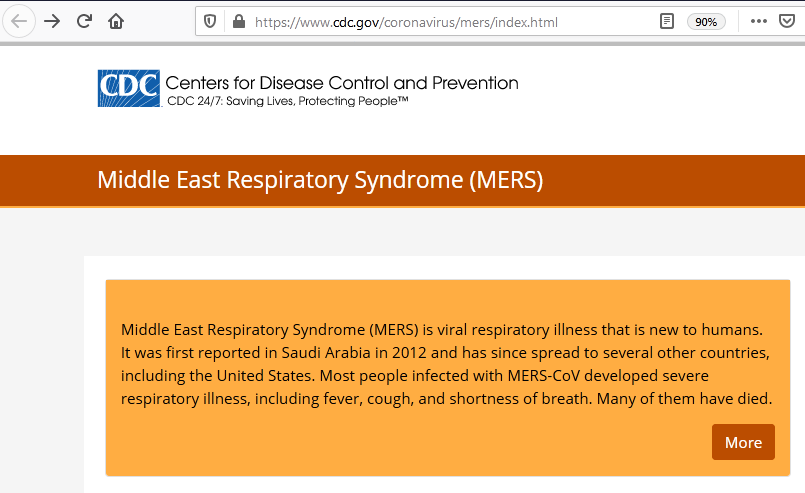
Task: Click the blue CDC logo
Action: (129, 88)
